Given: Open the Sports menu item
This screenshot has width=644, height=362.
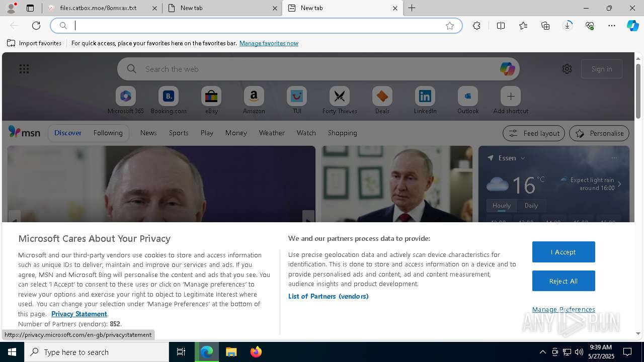Looking at the screenshot, I should (179, 133).
